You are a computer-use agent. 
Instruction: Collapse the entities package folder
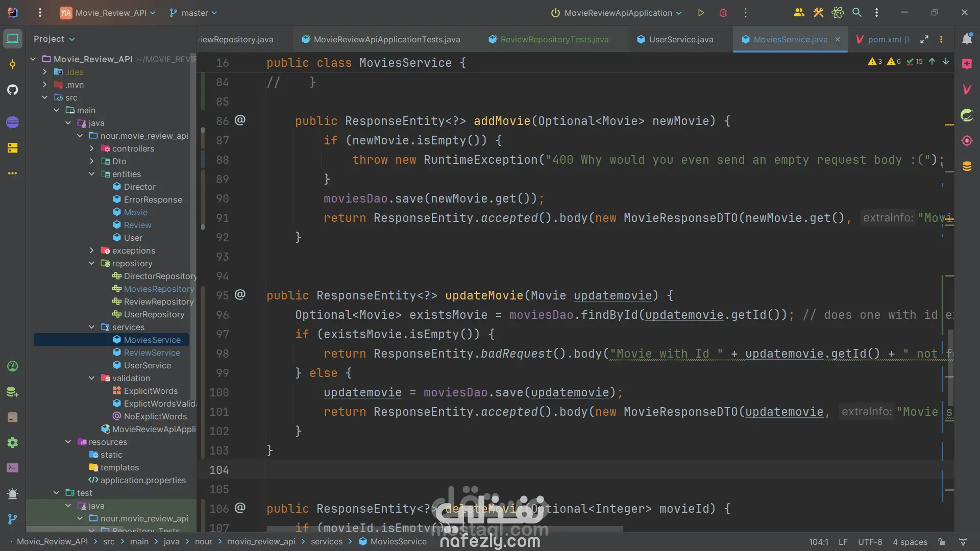[x=92, y=174]
